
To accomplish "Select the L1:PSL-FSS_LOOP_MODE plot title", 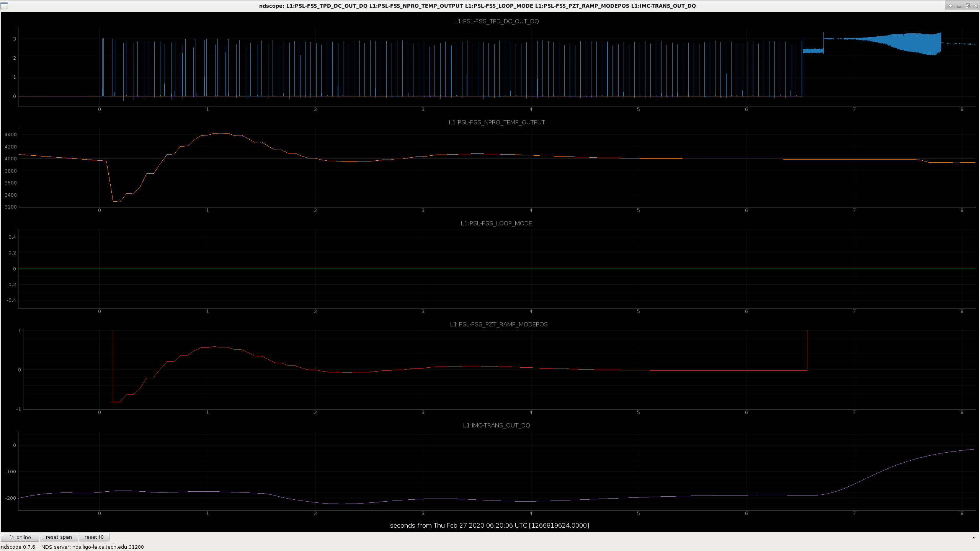I will pyautogui.click(x=497, y=223).
